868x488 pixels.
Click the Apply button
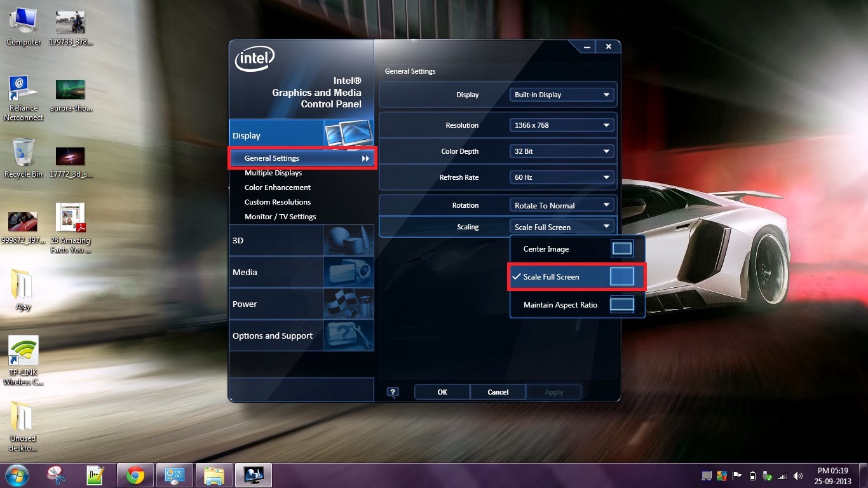coord(554,392)
